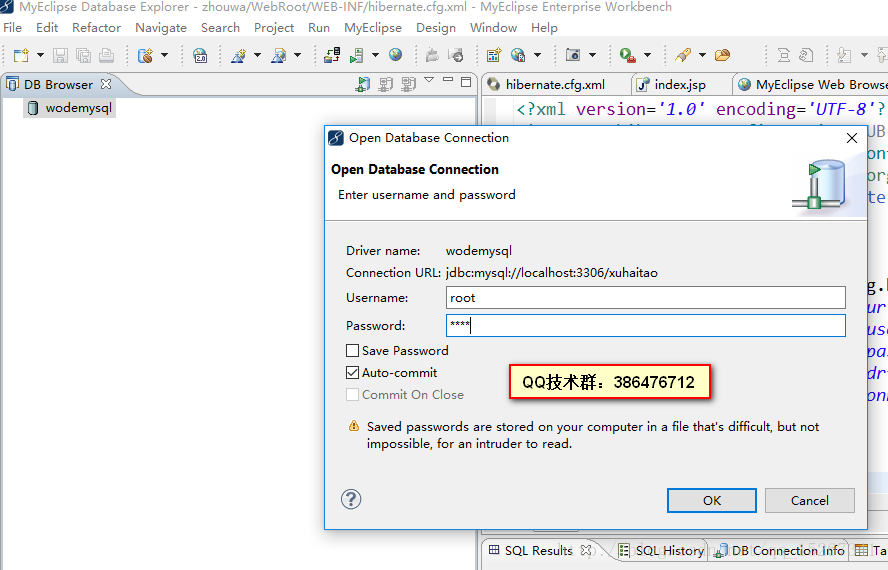Uncheck the Auto-commit checkbox

(x=352, y=372)
